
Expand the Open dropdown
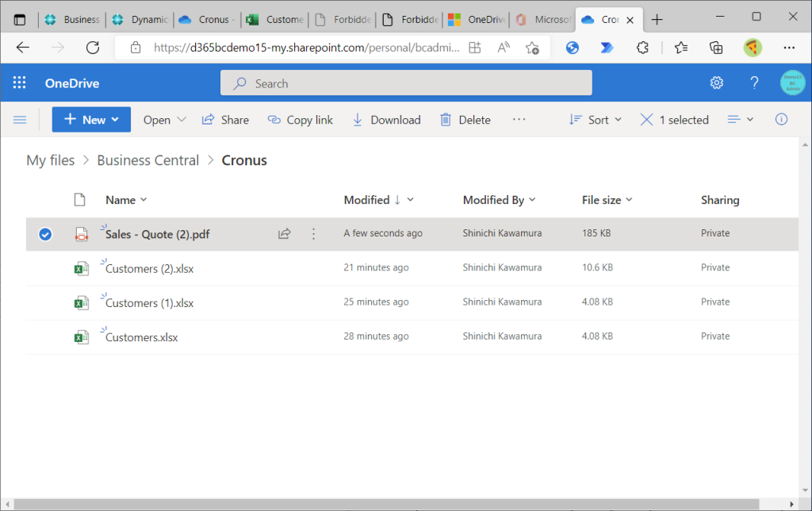[x=164, y=120]
